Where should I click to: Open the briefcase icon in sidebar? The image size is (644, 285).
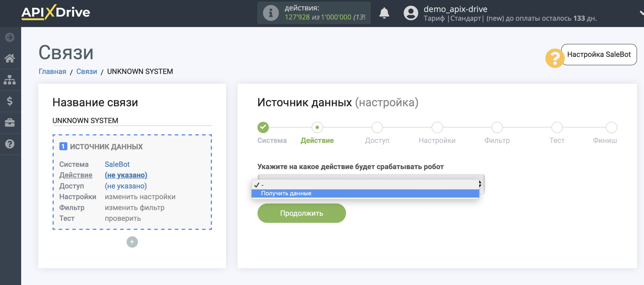tap(10, 122)
